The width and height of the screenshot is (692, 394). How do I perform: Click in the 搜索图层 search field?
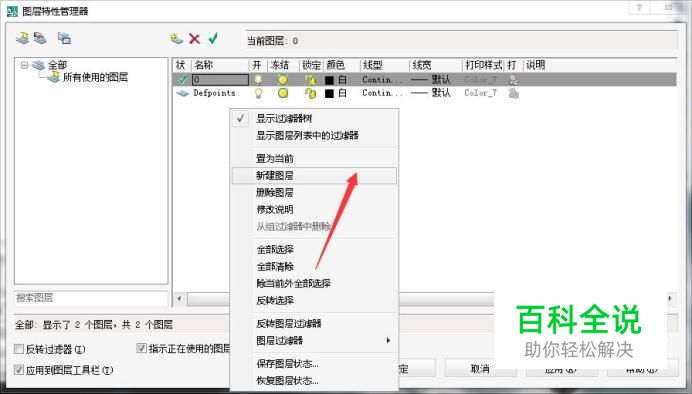[x=91, y=298]
